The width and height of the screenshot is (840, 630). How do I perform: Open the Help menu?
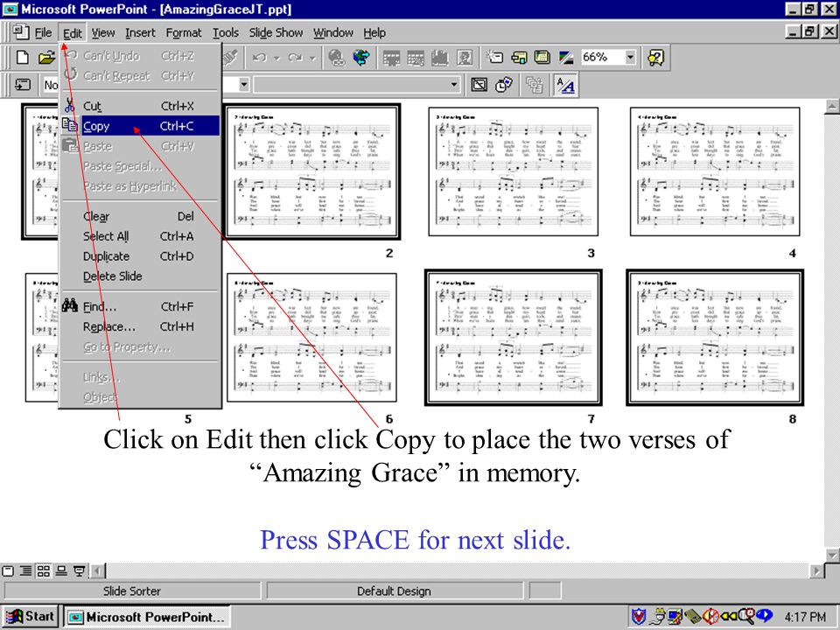[374, 32]
